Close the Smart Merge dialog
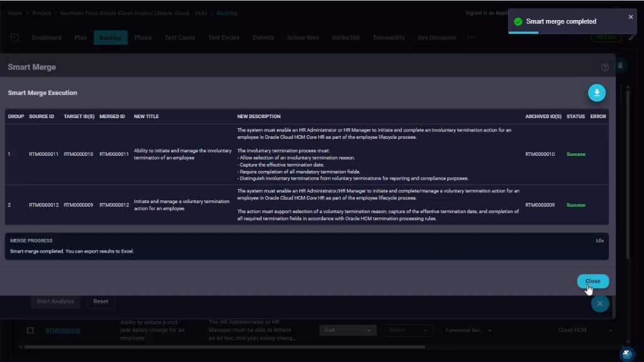Screen dimensions: 644x362 pyautogui.click(x=592, y=281)
